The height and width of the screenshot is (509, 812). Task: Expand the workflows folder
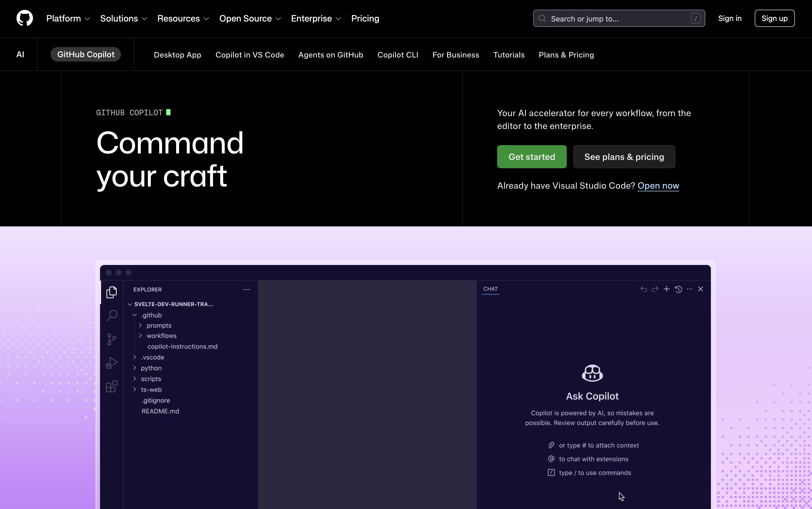[158, 336]
